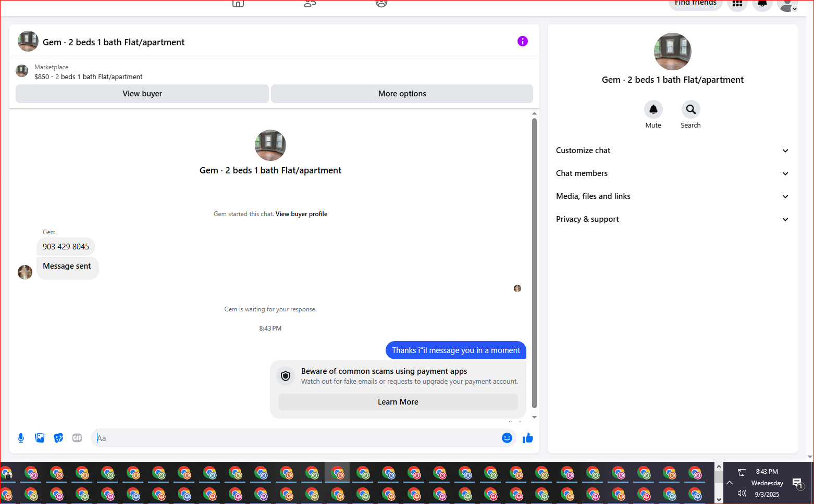Open conversation information purple icon
Screen dimensions: 814x504
523,41
